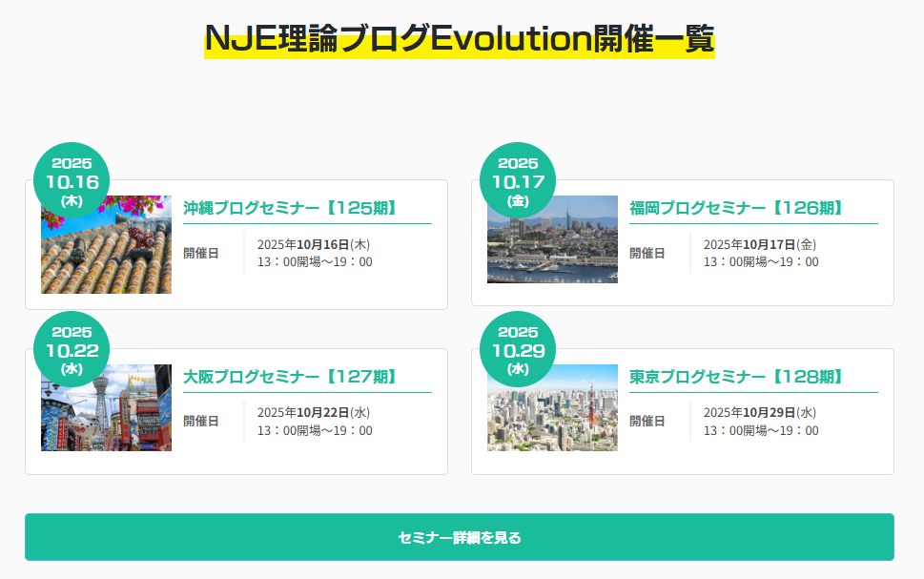Click the 2025 10.22 date badge
This screenshot has width=924, height=579.
(72, 350)
